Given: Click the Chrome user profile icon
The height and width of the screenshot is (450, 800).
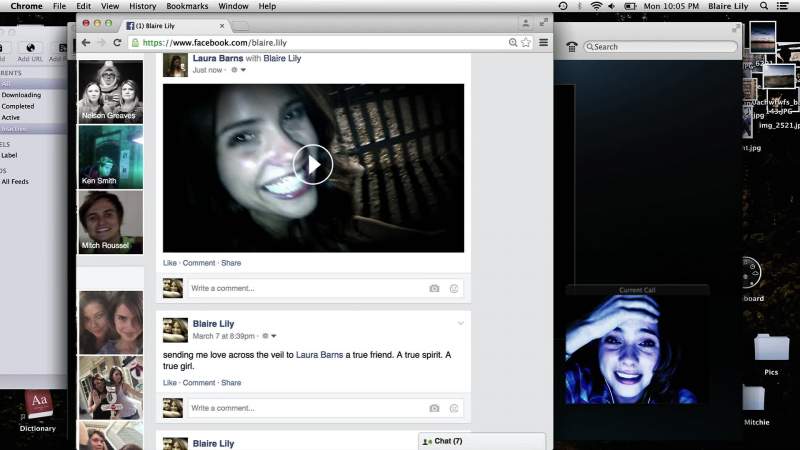Looking at the screenshot, I should click(x=525, y=23).
